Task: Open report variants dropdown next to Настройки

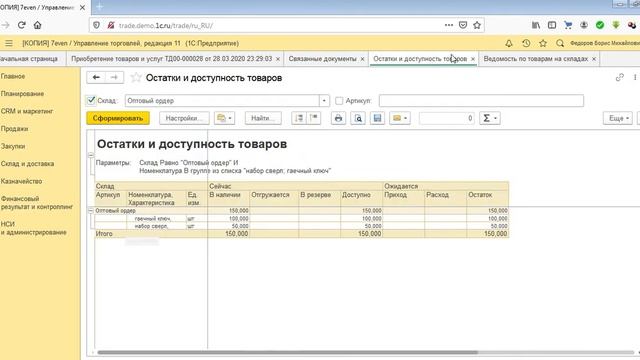Action: point(224,118)
